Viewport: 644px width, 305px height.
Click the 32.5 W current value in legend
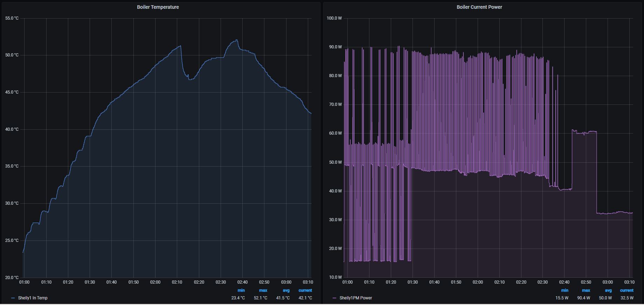pyautogui.click(x=626, y=298)
